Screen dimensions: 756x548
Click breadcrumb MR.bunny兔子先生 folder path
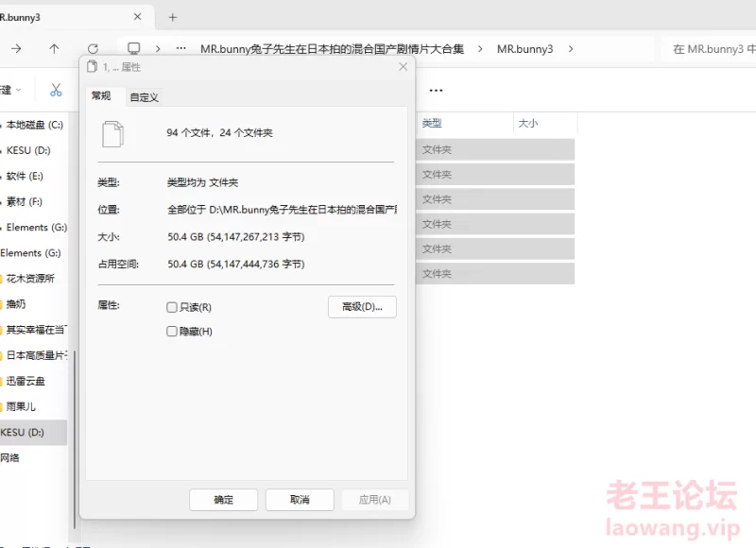333,49
